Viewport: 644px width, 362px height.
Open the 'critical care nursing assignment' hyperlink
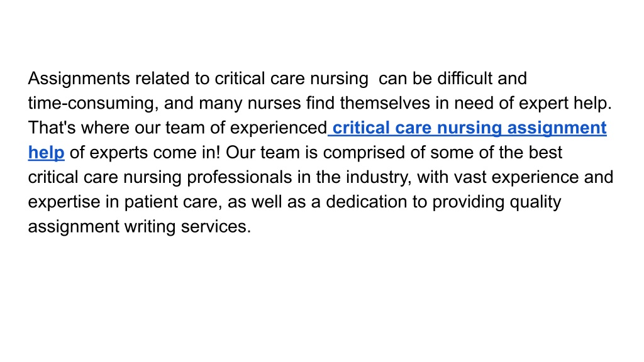(469, 128)
